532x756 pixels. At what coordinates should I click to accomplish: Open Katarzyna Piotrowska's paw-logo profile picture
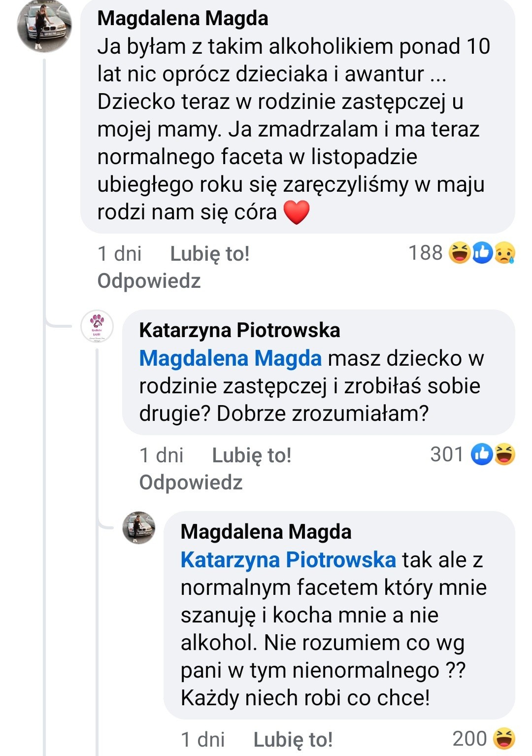(97, 326)
